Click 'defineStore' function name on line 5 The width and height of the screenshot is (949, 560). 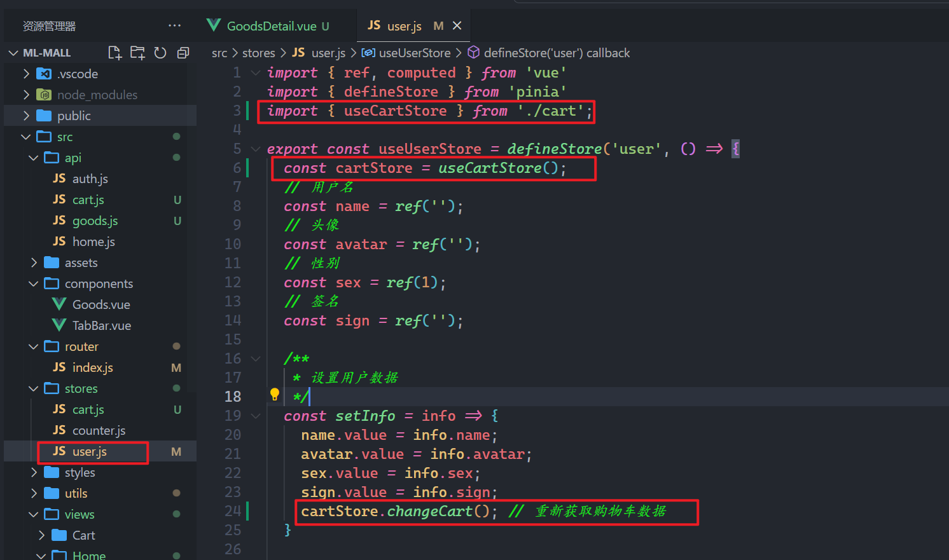pos(554,149)
